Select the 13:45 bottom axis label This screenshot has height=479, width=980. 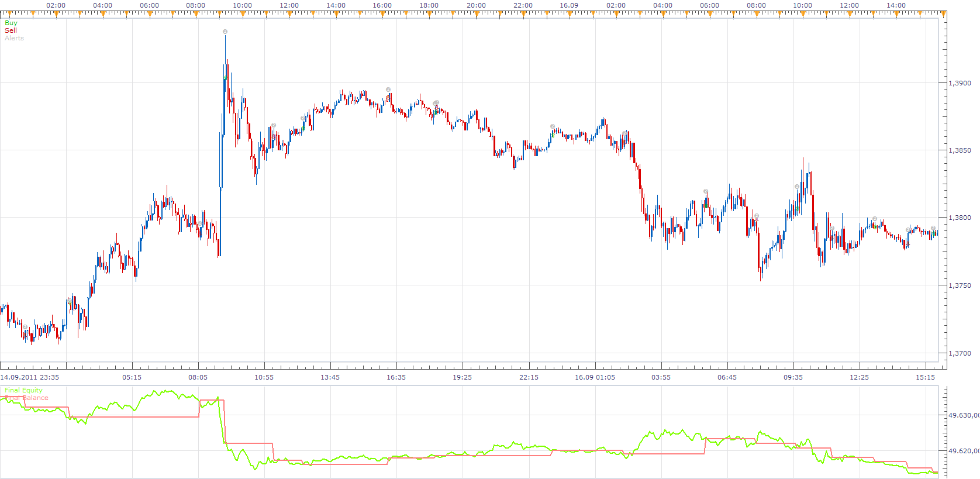tap(330, 377)
